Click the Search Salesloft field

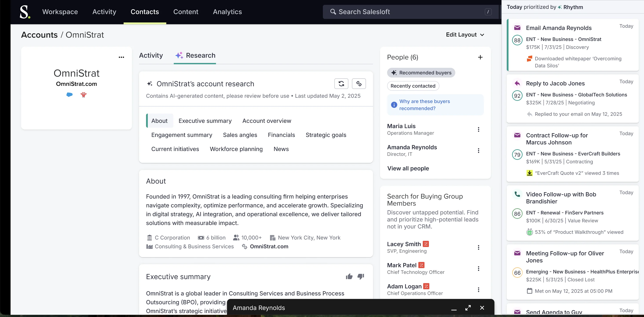click(x=411, y=12)
